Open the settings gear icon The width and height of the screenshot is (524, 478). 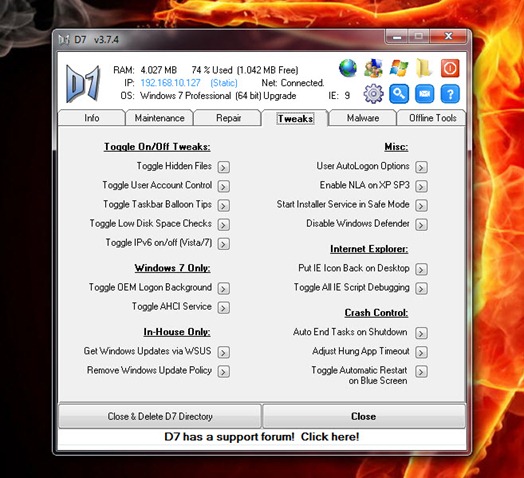point(373,94)
